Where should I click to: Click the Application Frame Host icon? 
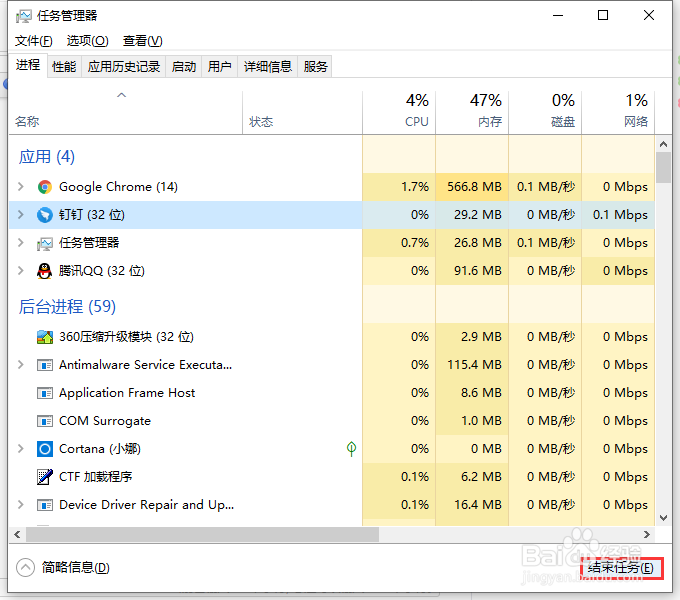(x=45, y=393)
